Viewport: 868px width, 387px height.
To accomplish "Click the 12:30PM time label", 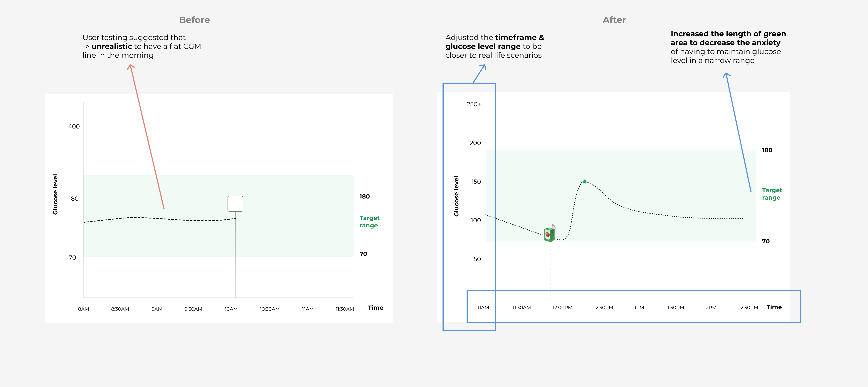I will tap(603, 308).
